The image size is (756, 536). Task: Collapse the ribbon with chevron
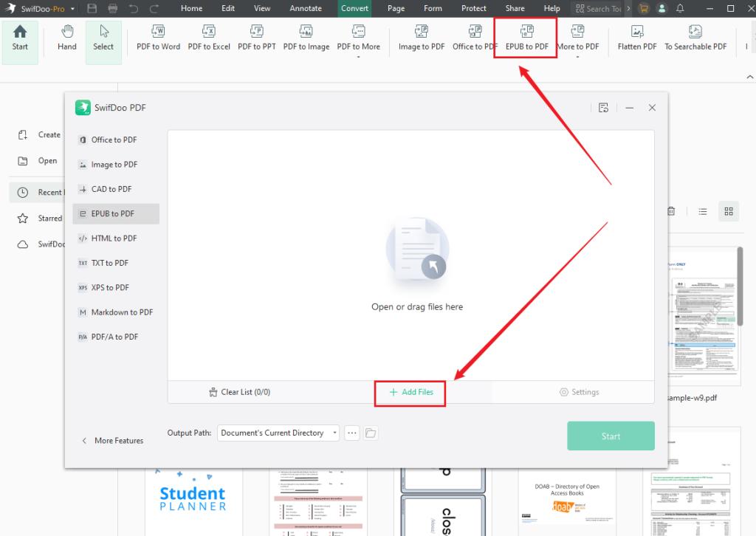[x=750, y=77]
